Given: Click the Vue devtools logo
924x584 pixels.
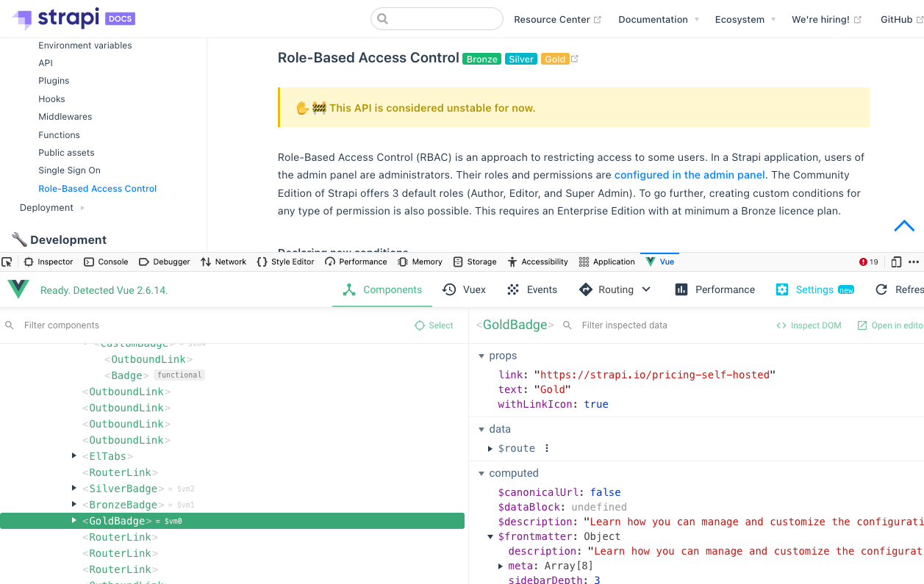Looking at the screenshot, I should (x=18, y=289).
